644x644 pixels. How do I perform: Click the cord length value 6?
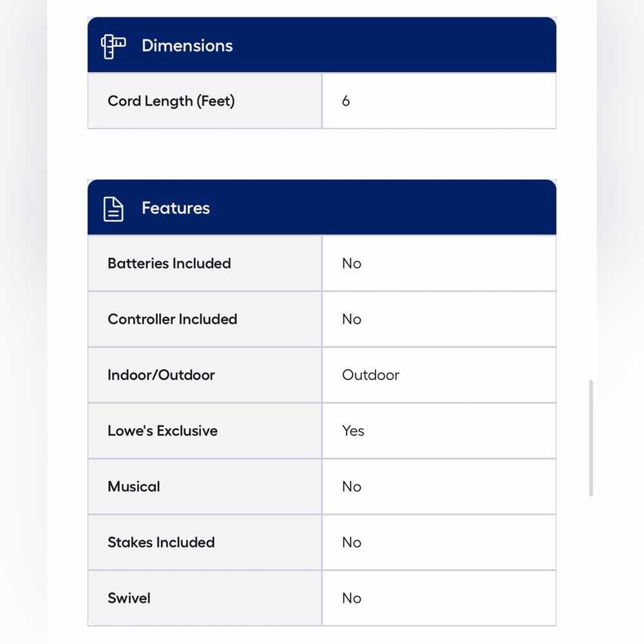tap(346, 101)
